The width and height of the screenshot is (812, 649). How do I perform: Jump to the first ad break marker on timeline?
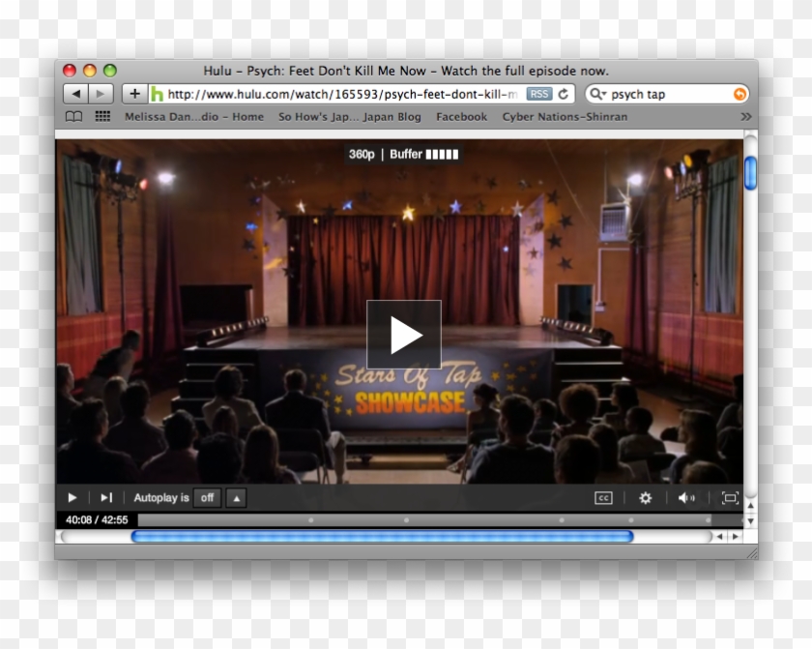click(x=310, y=519)
